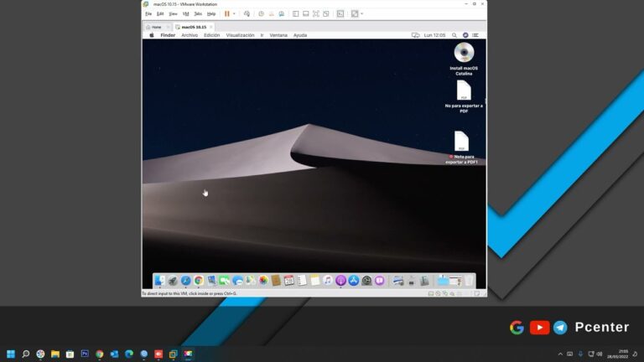Click the clock showing Lun 12:05

coord(435,35)
